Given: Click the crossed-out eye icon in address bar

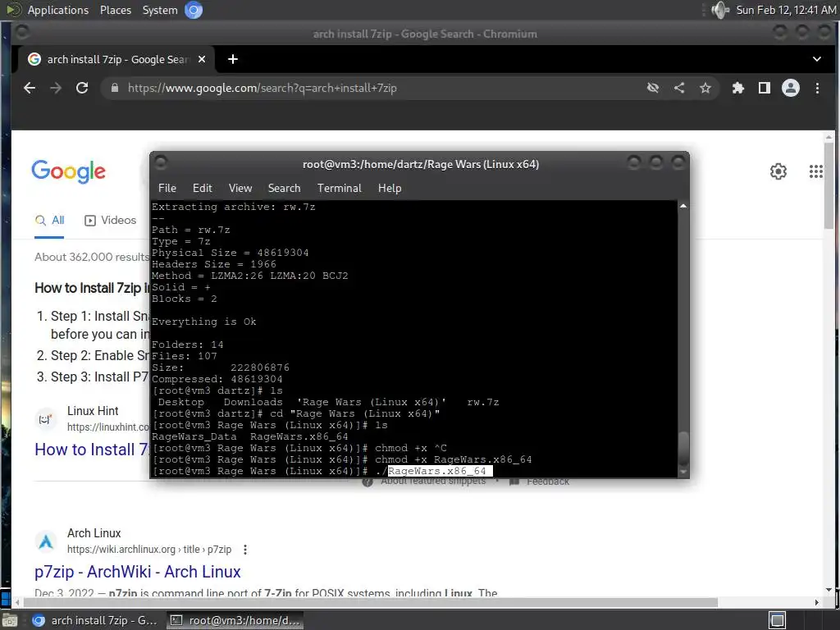Looking at the screenshot, I should pyautogui.click(x=652, y=88).
